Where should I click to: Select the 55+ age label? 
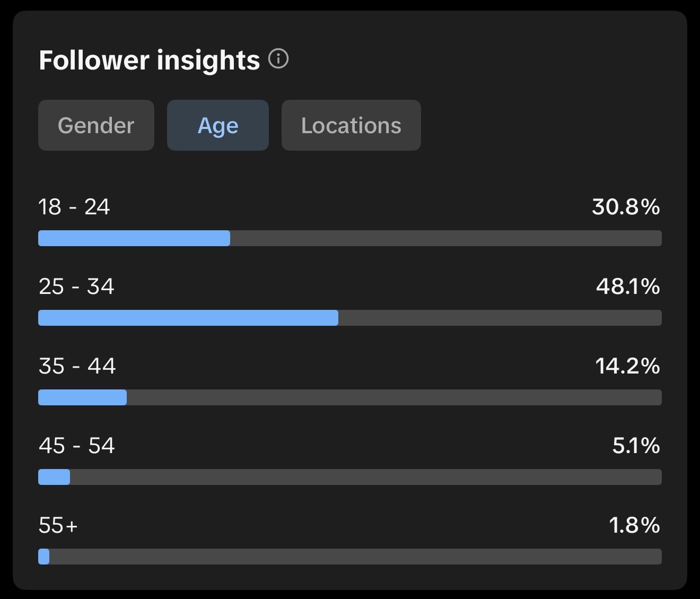pos(58,525)
